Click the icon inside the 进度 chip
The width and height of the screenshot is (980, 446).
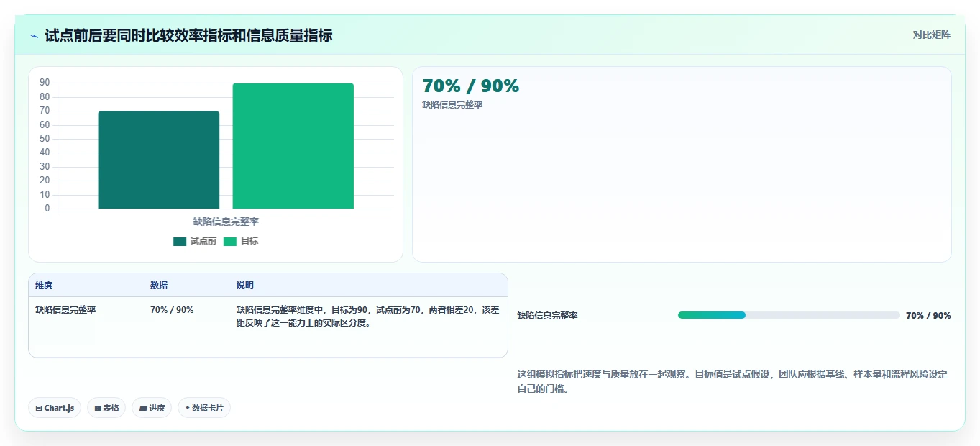(143, 408)
